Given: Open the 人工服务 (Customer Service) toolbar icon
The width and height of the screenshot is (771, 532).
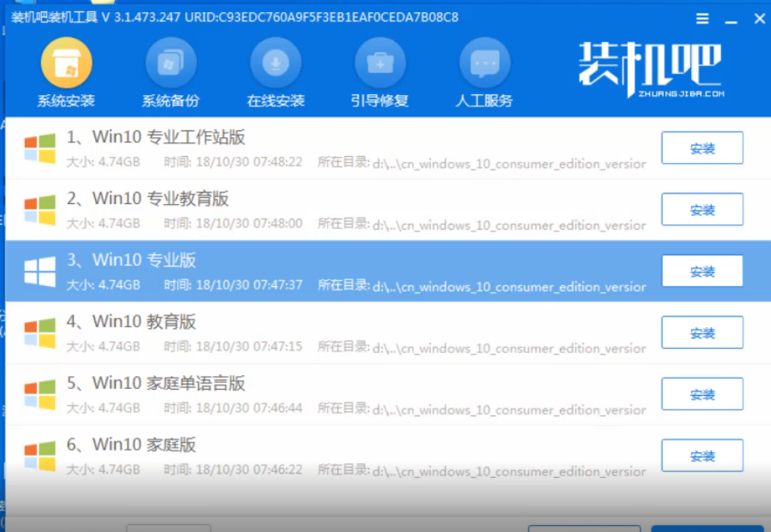Looking at the screenshot, I should pos(485,72).
